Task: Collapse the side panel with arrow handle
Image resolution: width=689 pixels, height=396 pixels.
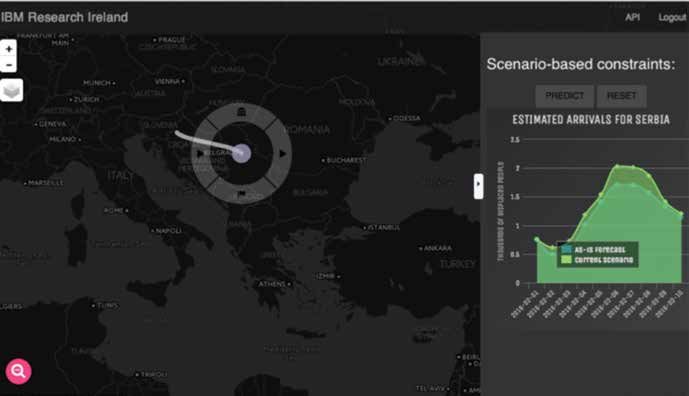Action: point(479,186)
